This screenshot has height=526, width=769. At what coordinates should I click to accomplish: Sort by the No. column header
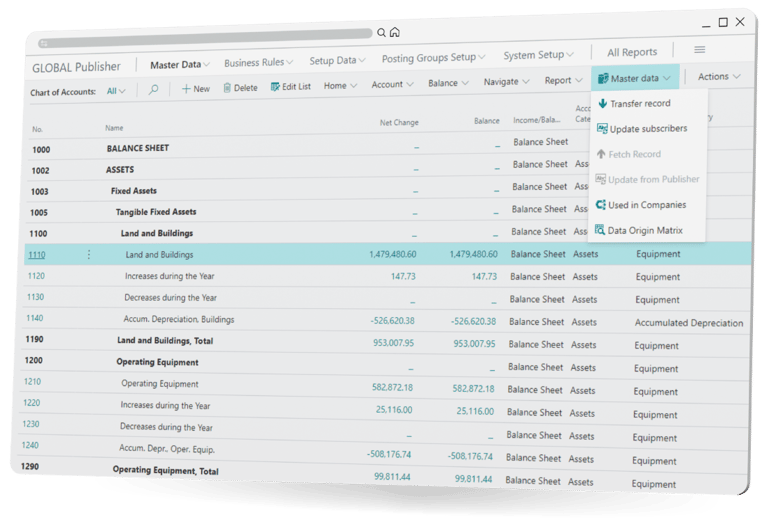click(x=37, y=129)
